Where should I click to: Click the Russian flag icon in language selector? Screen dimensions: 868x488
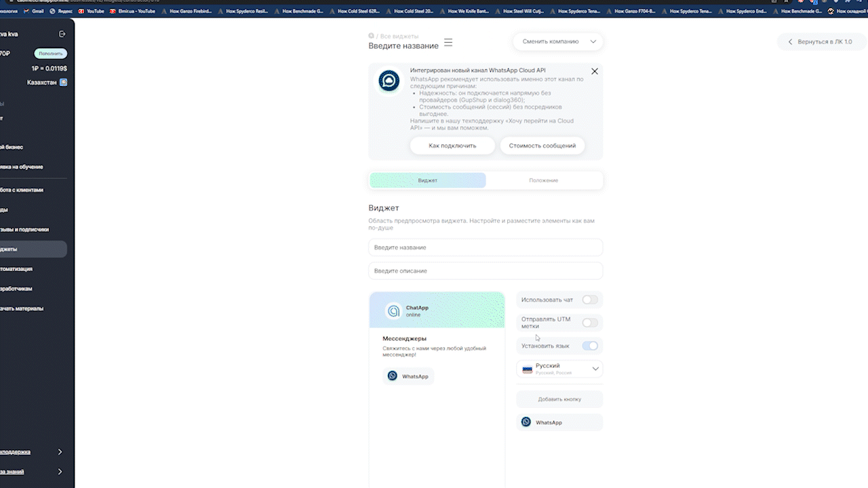(527, 369)
